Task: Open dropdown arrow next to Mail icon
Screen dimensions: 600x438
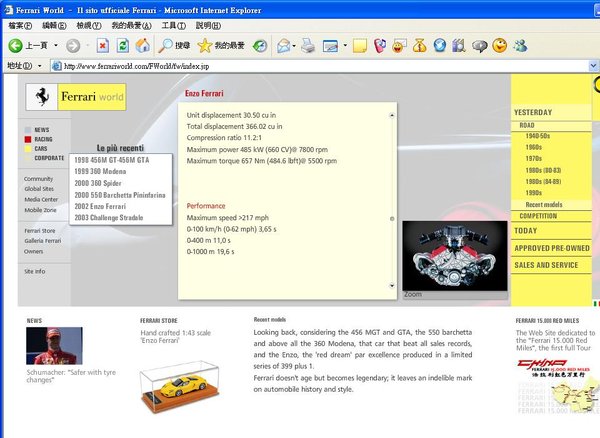Action: (x=294, y=46)
